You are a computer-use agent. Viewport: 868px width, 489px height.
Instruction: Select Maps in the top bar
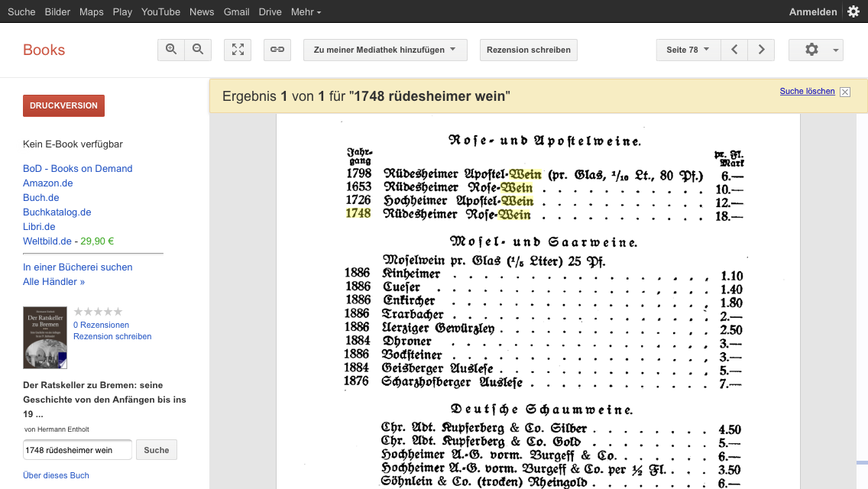coord(92,11)
